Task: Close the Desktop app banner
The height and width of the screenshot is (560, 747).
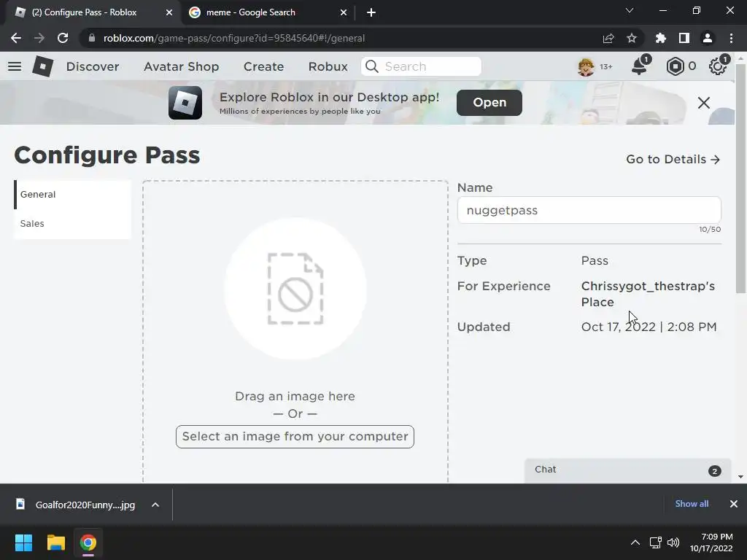Action: coord(704,103)
